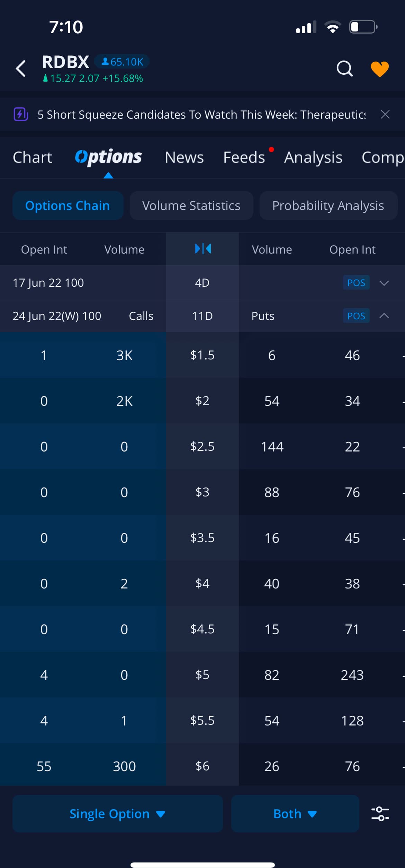Switch to the News tab
This screenshot has width=405, height=868.
pos(184,157)
